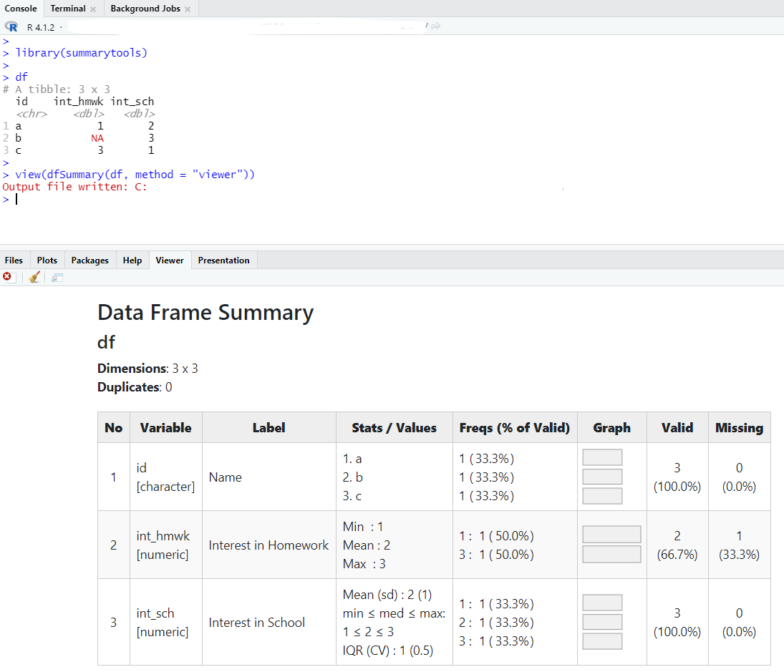Click 'Output file written: C:' message
The width and height of the screenshot is (784, 672).
pos(74,187)
